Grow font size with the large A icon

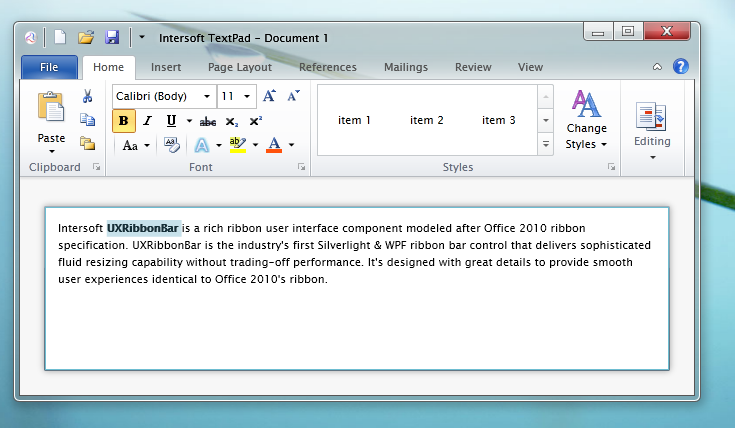click(269, 96)
